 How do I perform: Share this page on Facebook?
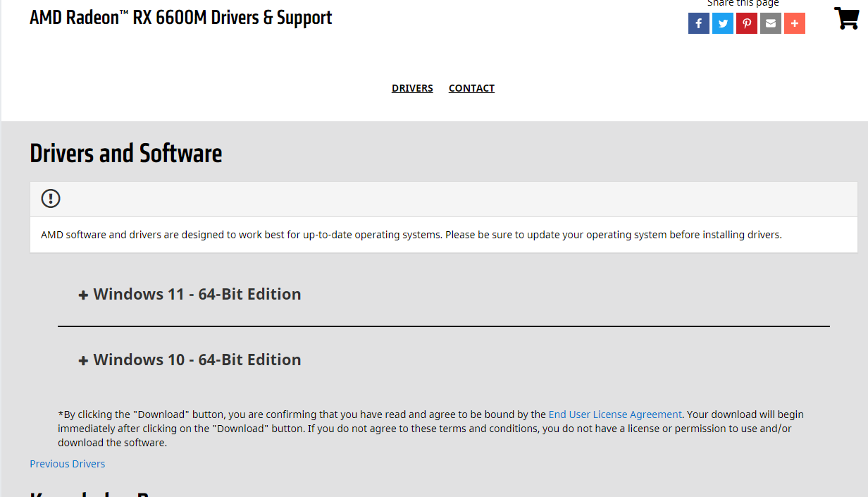(x=699, y=23)
